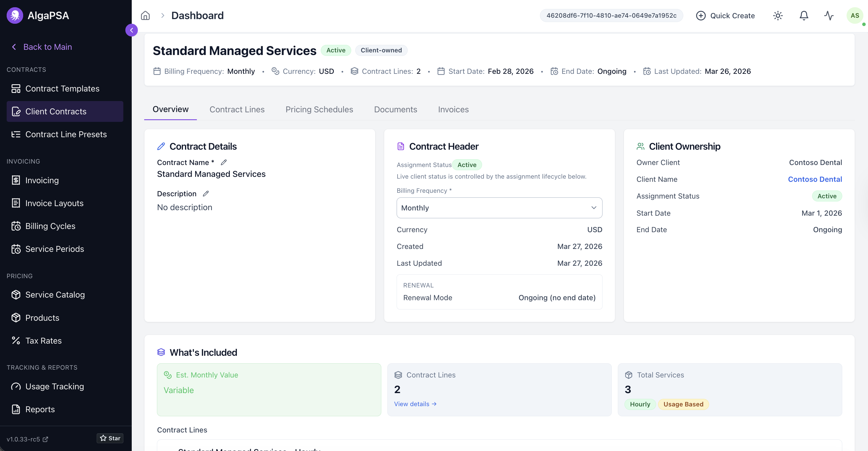Switch to the Pricing Schedules tab
The height and width of the screenshot is (451, 868).
pyautogui.click(x=319, y=109)
